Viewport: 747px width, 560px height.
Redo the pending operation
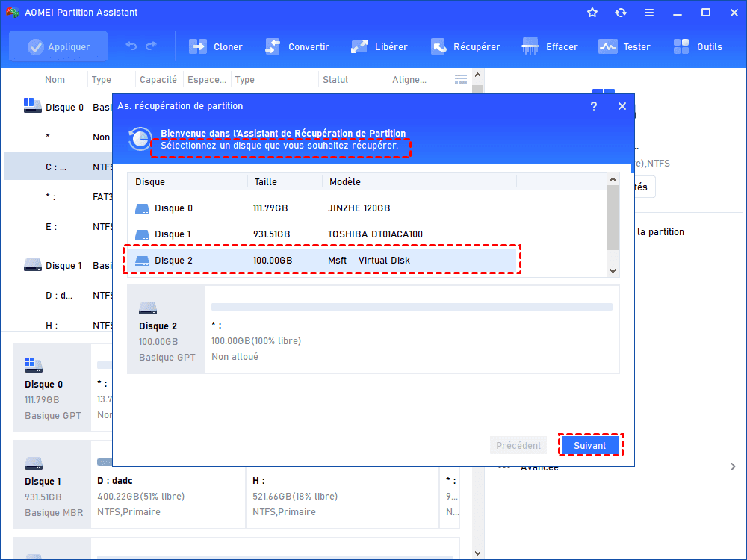coord(151,46)
